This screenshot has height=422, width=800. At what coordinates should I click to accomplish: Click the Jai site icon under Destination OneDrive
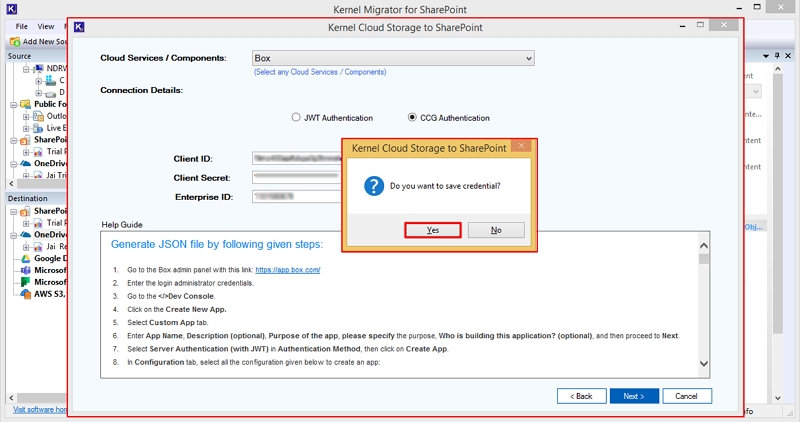(38, 246)
